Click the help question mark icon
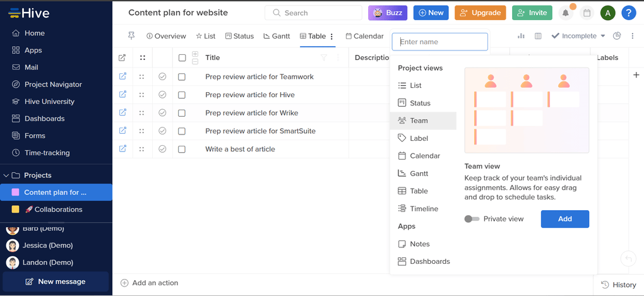Viewport: 644px width, 296px height. 628,13
